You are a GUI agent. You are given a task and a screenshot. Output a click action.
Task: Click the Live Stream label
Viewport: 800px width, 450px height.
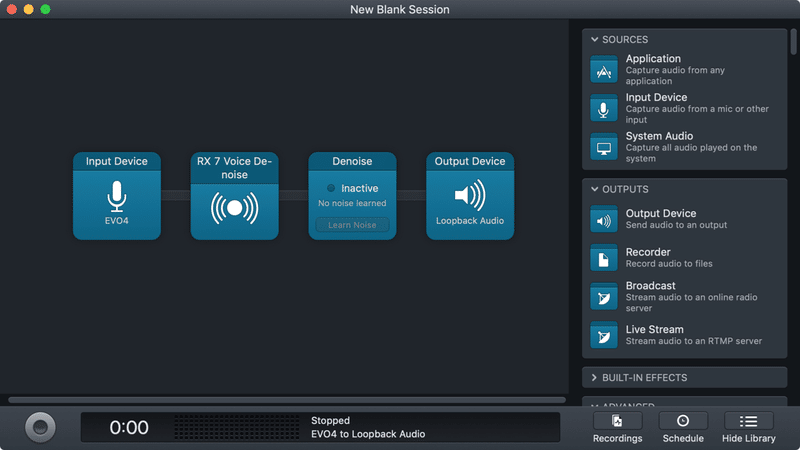click(655, 330)
